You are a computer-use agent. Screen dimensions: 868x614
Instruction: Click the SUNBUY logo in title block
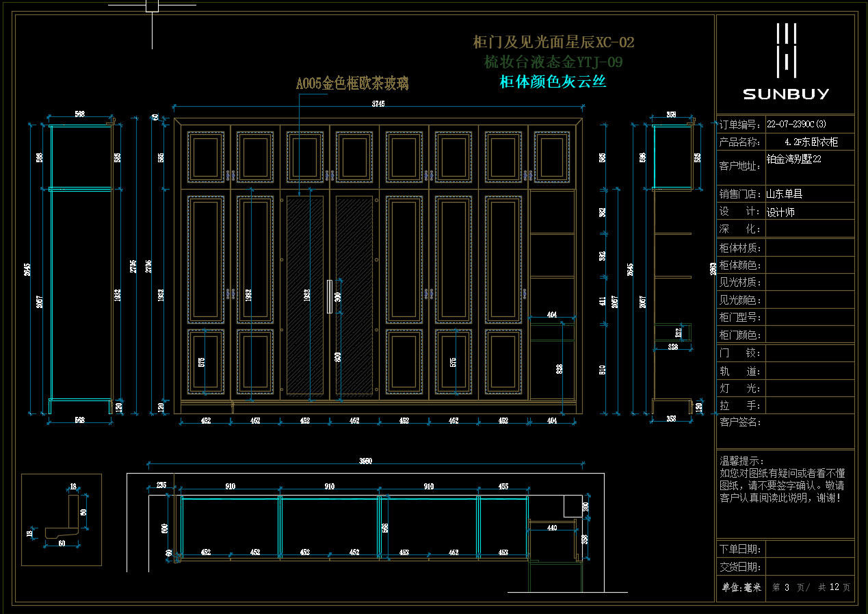(786, 63)
